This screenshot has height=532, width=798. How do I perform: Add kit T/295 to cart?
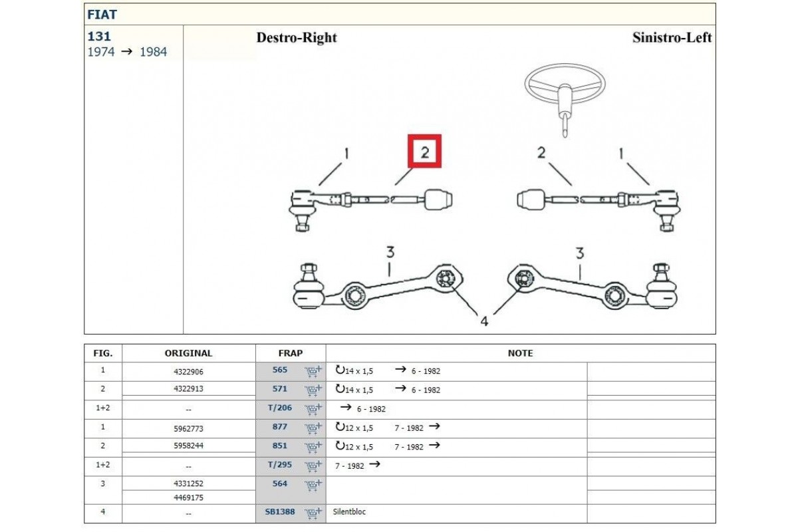tap(313, 465)
